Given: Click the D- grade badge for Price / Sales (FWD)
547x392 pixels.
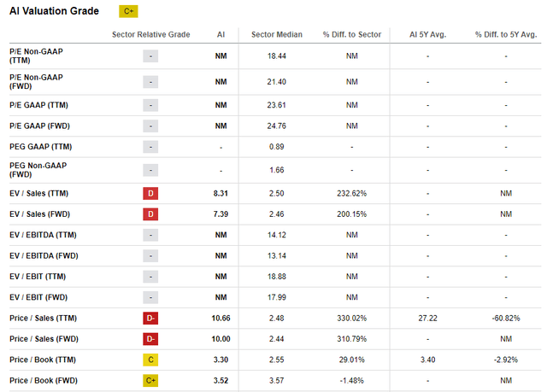Looking at the screenshot, I should pos(150,338).
